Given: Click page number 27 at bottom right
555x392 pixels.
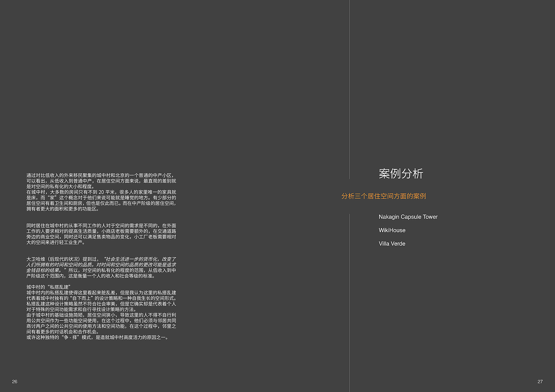Looking at the screenshot, I should pyautogui.click(x=541, y=382).
